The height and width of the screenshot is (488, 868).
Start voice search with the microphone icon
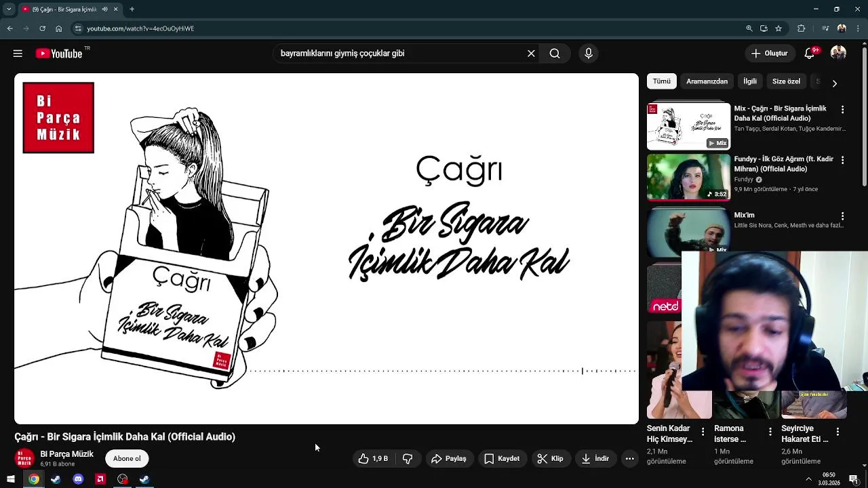[589, 54]
